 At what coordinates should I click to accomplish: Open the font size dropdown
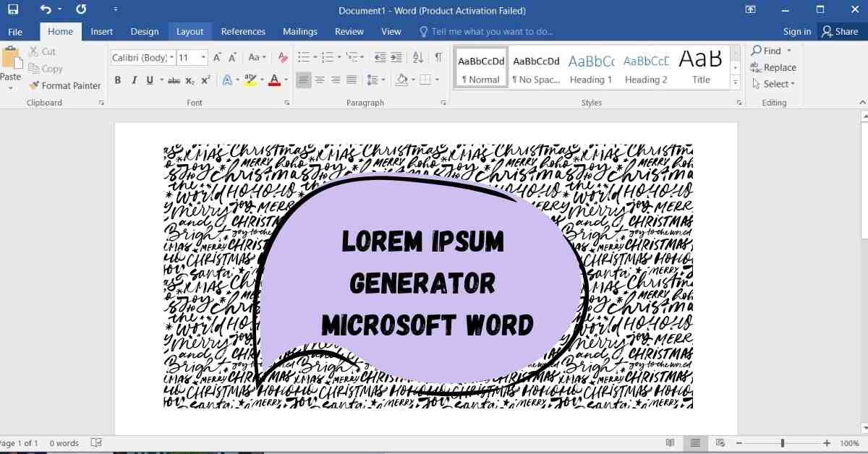pyautogui.click(x=203, y=58)
